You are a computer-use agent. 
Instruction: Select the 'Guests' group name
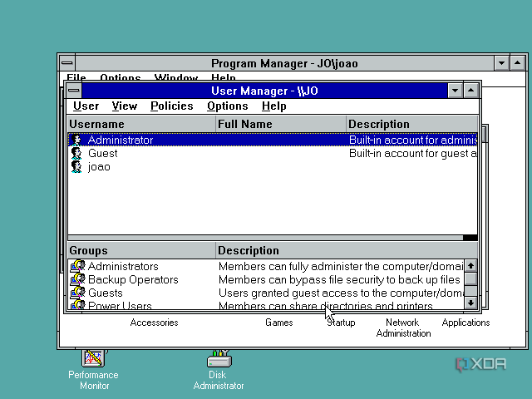tap(106, 293)
